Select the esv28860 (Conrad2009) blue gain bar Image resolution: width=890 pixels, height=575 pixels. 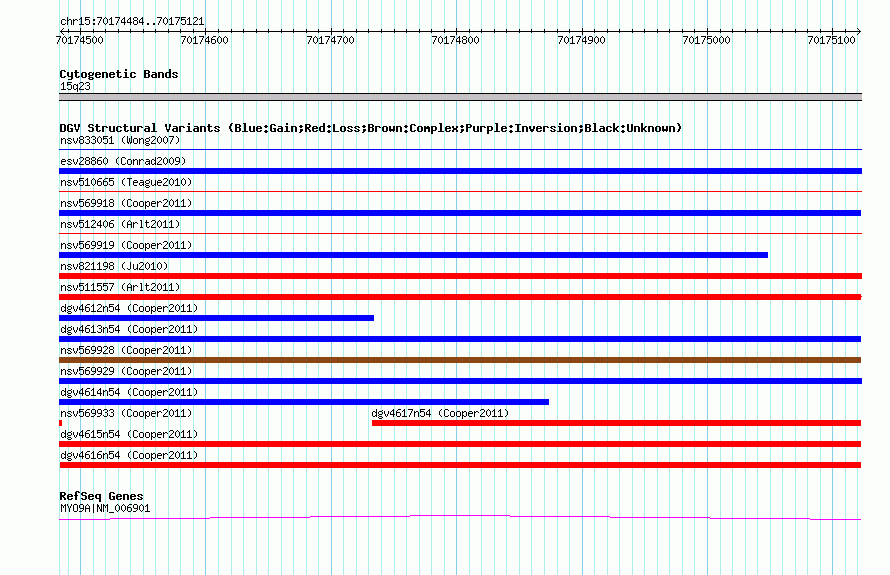[460, 171]
